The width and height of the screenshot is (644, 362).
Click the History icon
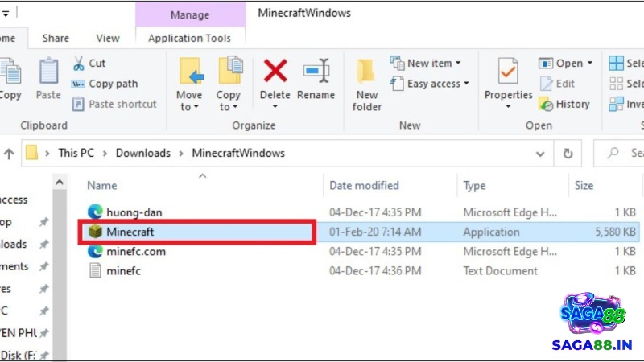click(546, 105)
